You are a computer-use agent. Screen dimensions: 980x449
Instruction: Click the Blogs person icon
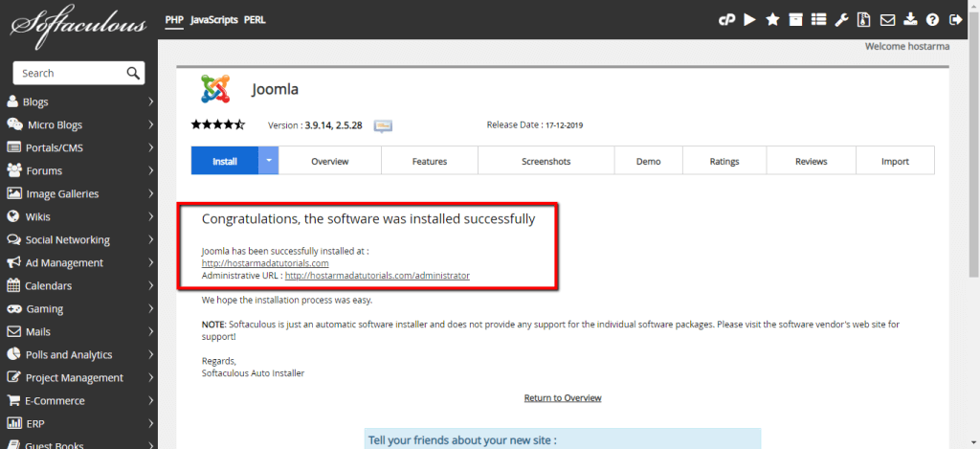(x=12, y=101)
